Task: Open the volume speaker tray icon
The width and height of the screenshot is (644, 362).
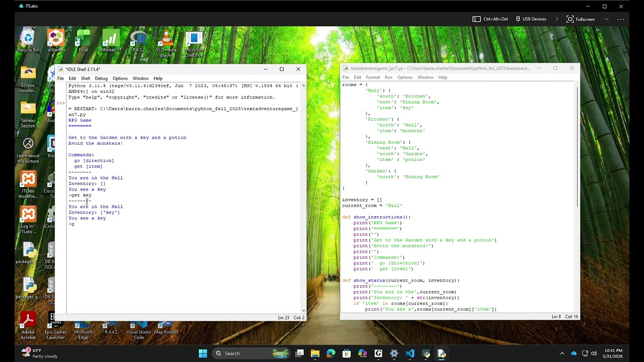Action: [x=594, y=353]
